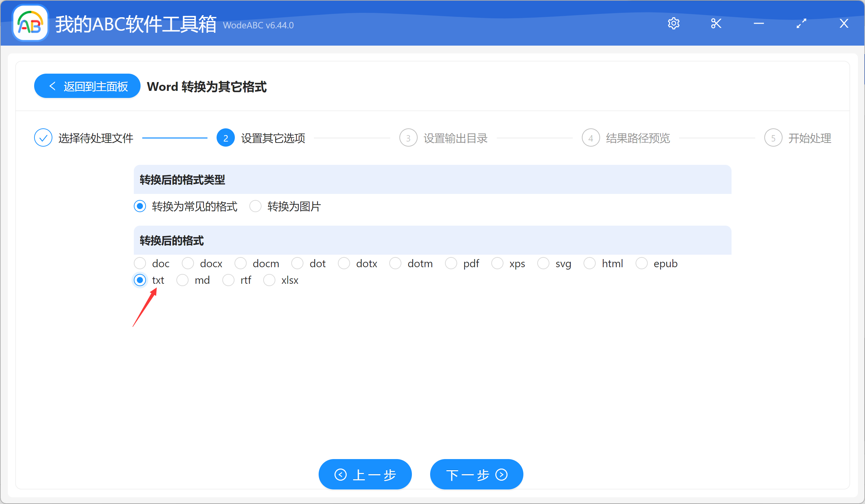
Task: Click the step 3 circle for 设置输出目录
Action: coord(408,137)
